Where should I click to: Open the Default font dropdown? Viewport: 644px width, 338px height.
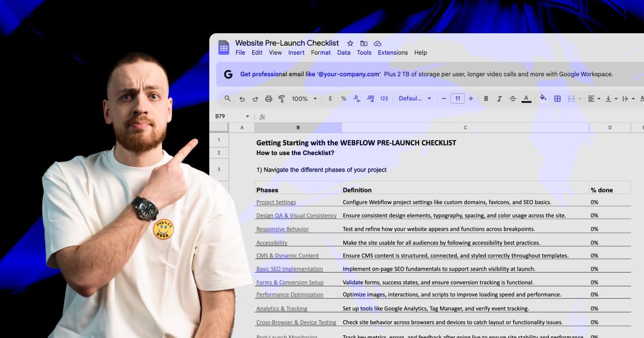(x=415, y=99)
